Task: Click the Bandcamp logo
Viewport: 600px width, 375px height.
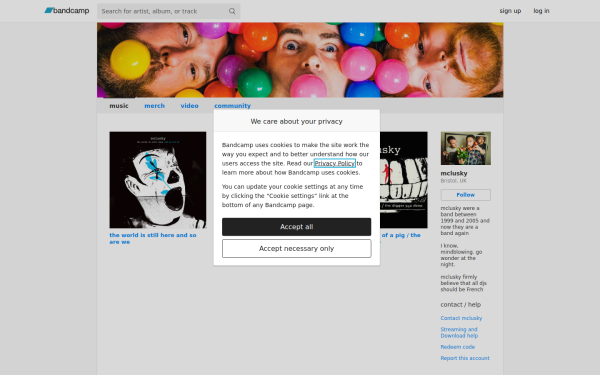Action: [x=67, y=11]
